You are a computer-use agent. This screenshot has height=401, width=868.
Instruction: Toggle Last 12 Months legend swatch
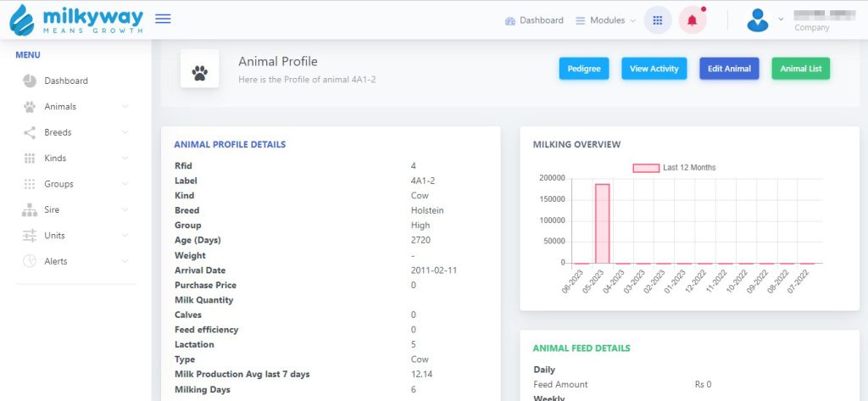(x=646, y=168)
